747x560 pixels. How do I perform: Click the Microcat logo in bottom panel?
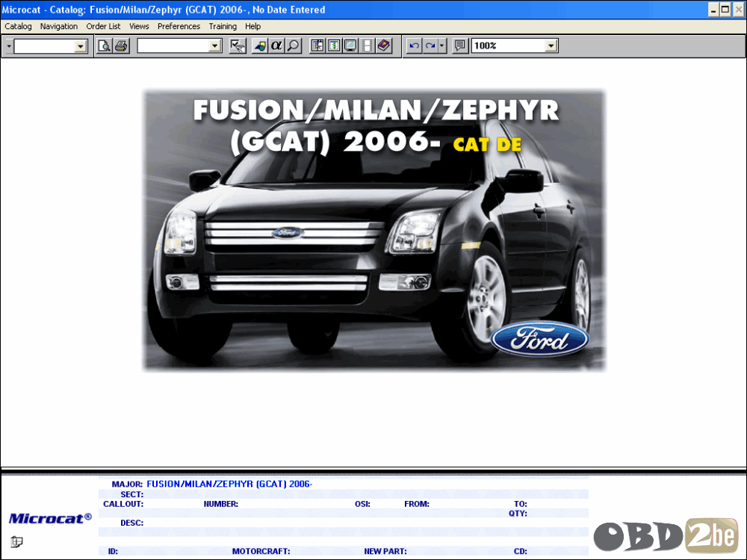50,518
